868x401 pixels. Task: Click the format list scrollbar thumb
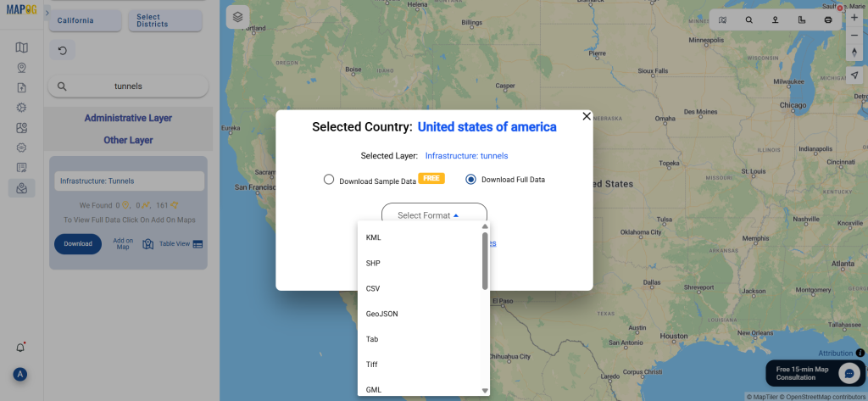click(485, 260)
